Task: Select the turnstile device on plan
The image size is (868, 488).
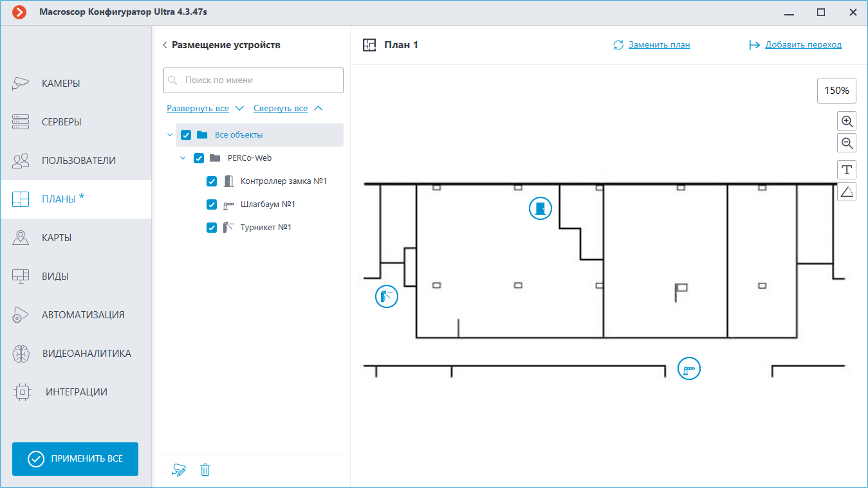Action: coord(387,296)
